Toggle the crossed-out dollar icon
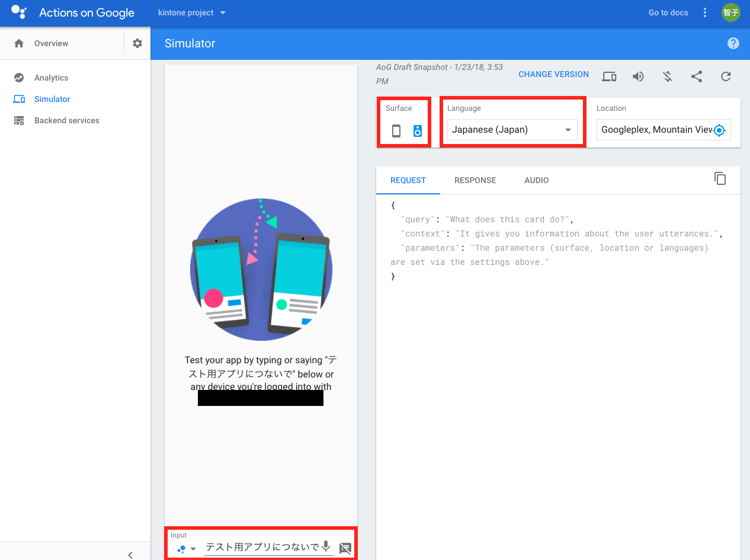Screen dimensions: 750x560 pyautogui.click(x=668, y=76)
